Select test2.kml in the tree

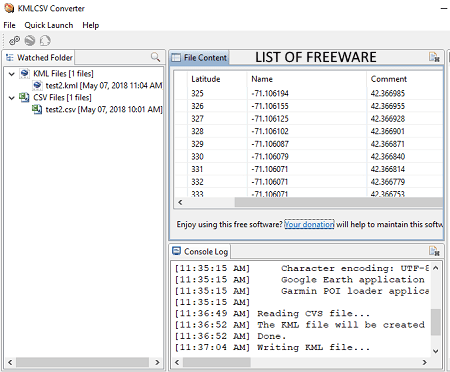pos(104,86)
